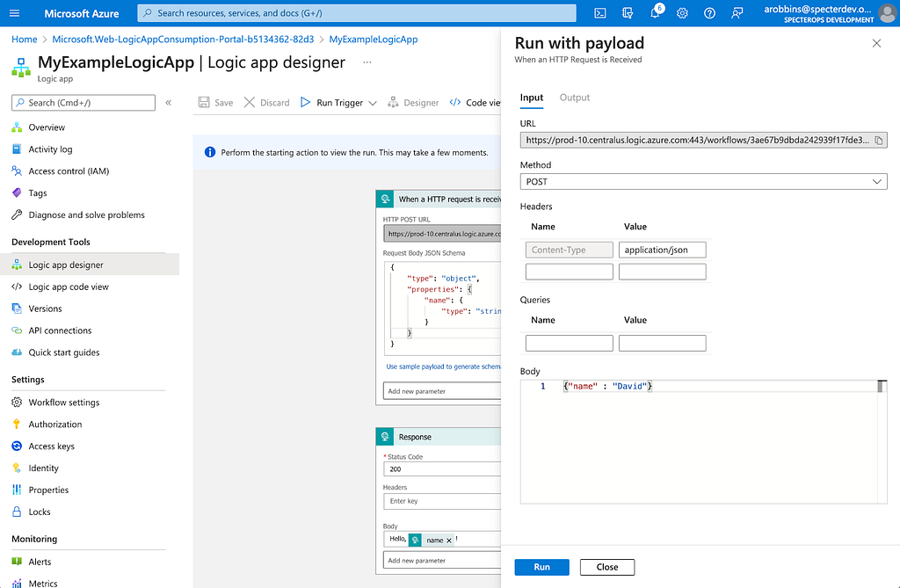
Task: Click the Home breadcrumb link
Action: click(x=24, y=39)
